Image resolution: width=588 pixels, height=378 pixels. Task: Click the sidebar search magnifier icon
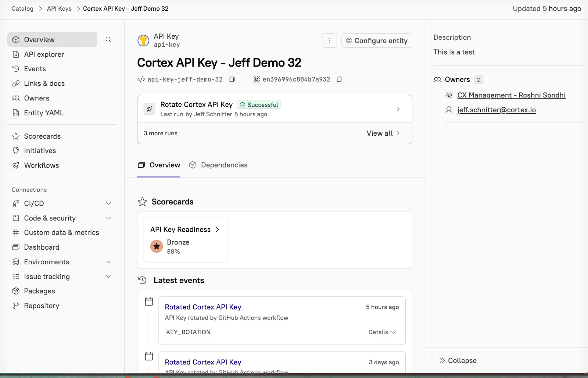[108, 40]
